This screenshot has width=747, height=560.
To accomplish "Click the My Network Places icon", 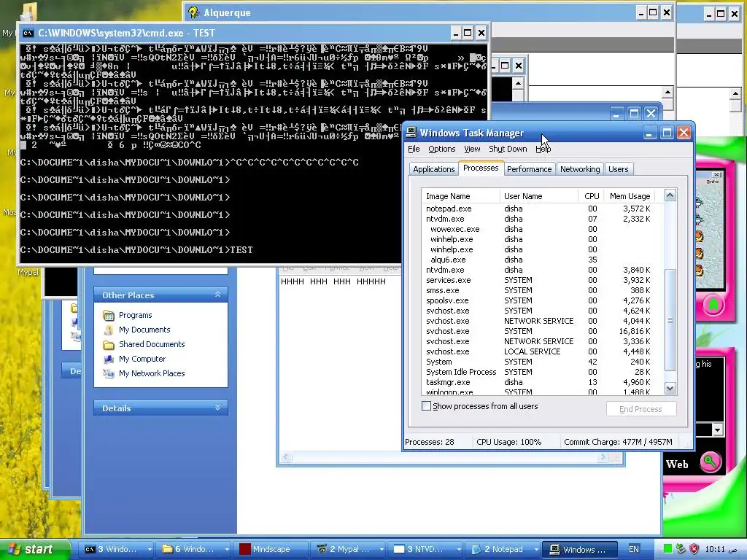I will click(x=109, y=374).
